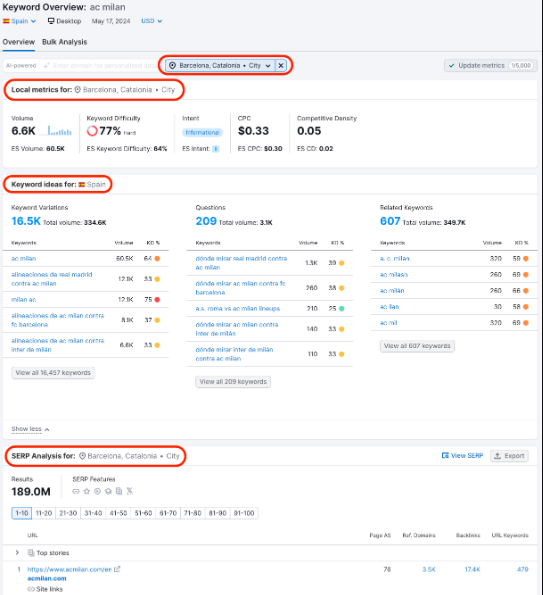Select the 61-70 results range tab
This screenshot has height=595, width=543.
click(x=168, y=513)
